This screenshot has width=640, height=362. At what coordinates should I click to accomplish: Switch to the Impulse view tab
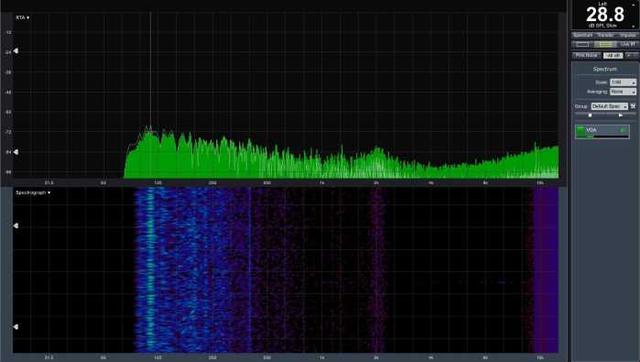point(627,35)
